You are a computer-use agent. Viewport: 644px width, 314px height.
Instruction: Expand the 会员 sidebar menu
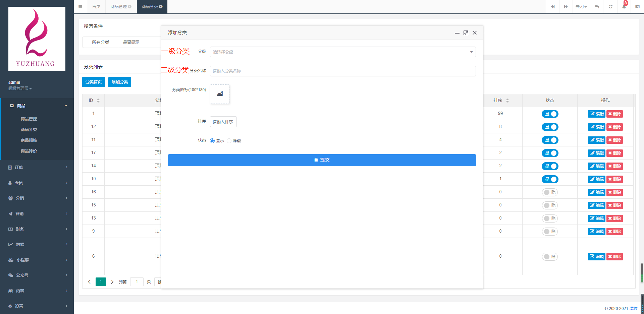pos(37,183)
